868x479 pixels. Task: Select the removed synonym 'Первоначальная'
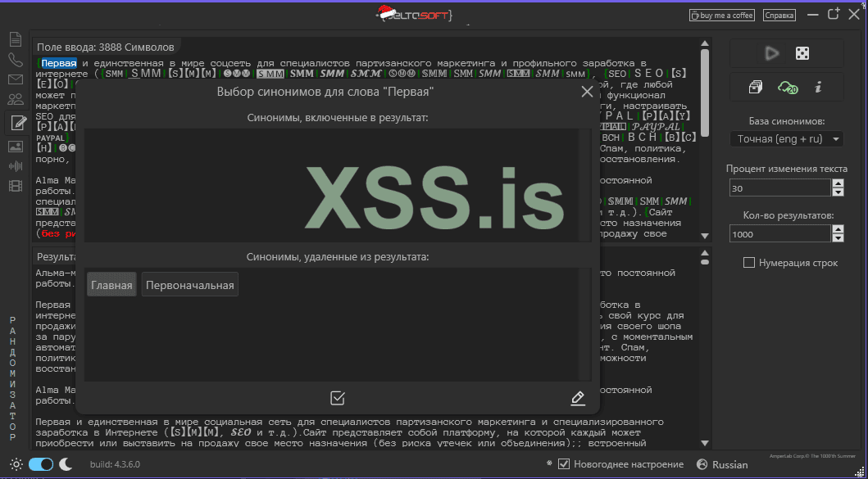[x=190, y=285]
